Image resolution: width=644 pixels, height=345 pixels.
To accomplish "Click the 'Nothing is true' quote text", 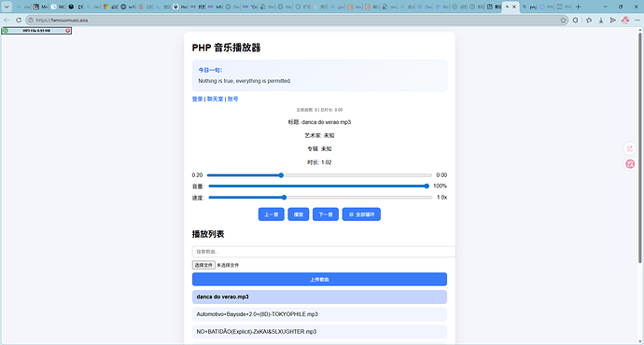I will pos(245,81).
